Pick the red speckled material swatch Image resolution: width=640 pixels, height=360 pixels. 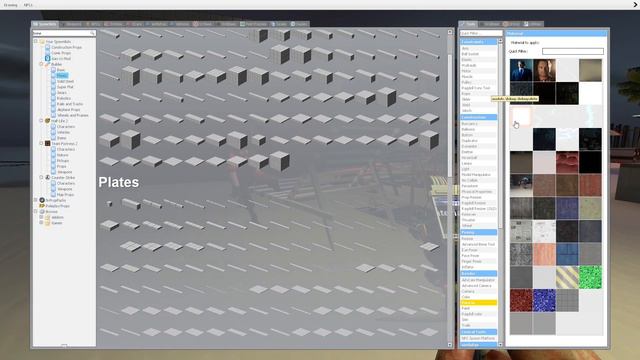[x=521, y=300]
